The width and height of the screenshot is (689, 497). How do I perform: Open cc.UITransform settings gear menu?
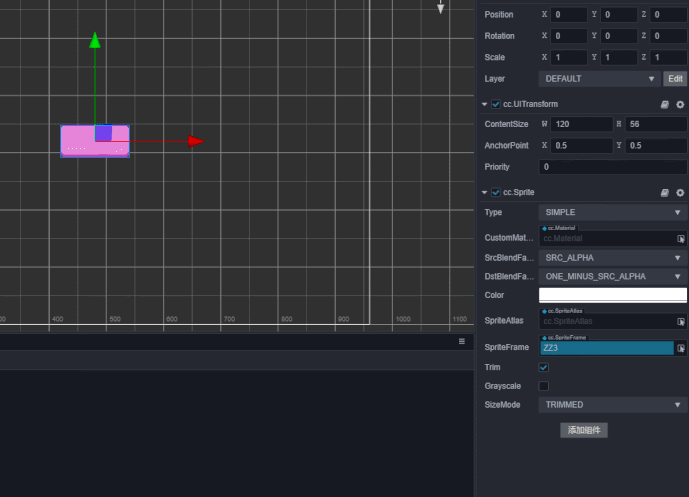[x=680, y=105]
